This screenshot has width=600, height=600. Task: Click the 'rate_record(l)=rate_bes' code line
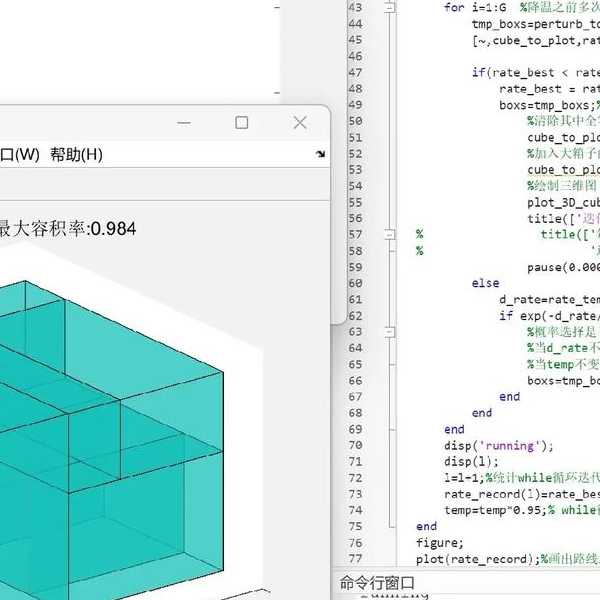click(x=522, y=494)
